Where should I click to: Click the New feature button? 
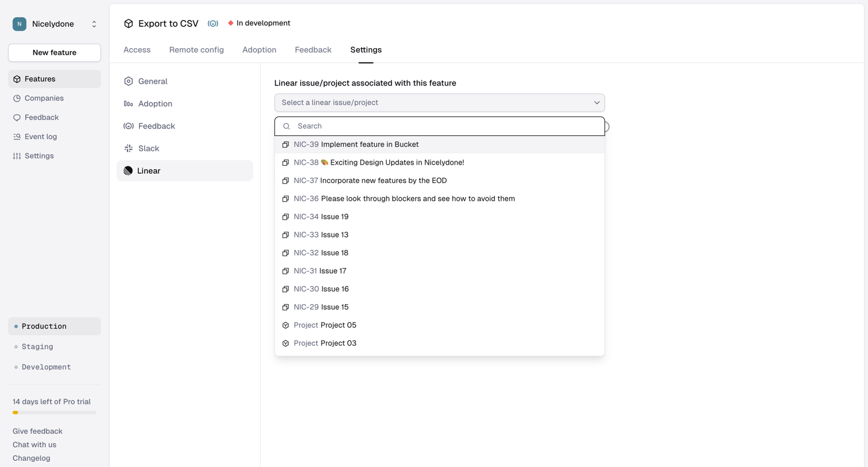tap(55, 53)
